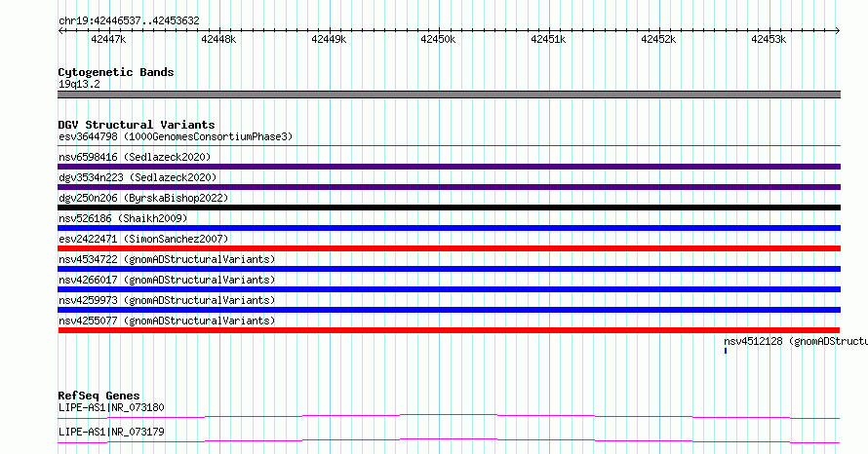Click the 42447k ruler position
Image resolution: width=868 pixels, height=454 pixels.
[x=108, y=39]
